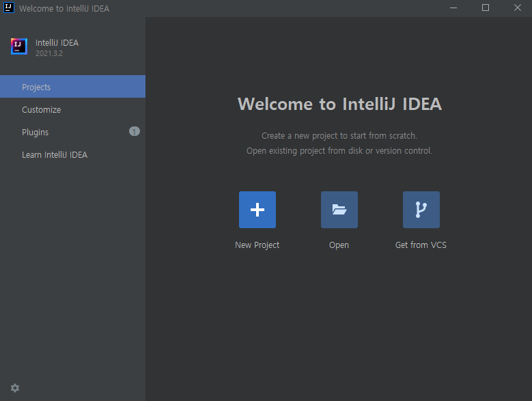Screen dimensions: 532x401
Task: Minimize the Welcome window
Action: pos(453,8)
